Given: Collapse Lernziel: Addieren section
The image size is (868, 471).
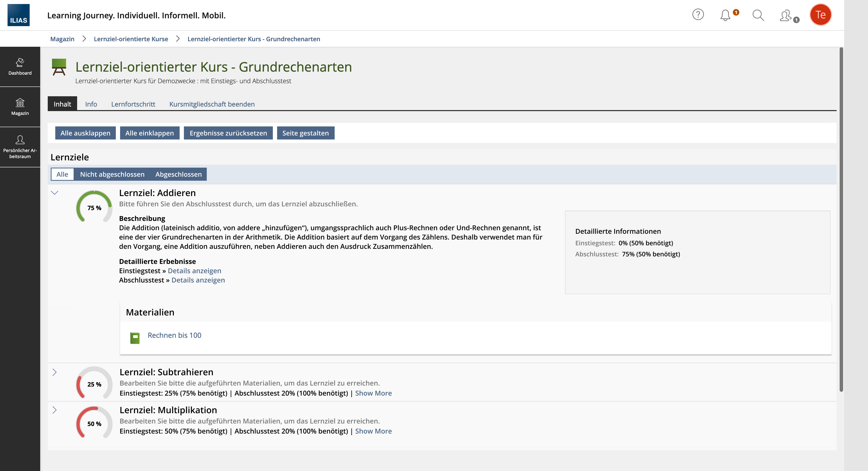Looking at the screenshot, I should coord(55,193).
